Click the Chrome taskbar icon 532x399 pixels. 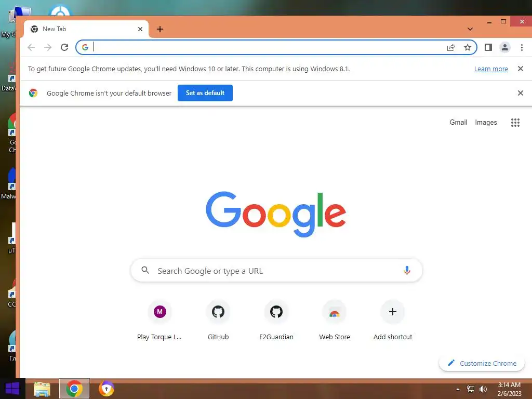74,389
